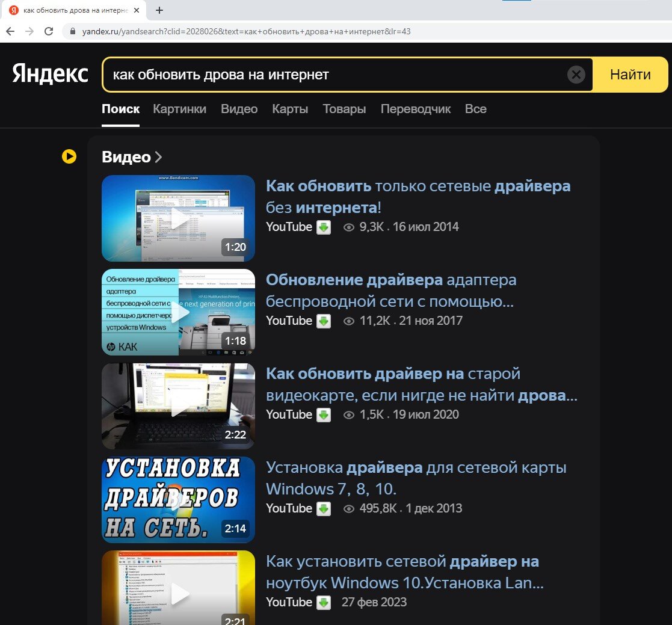The width and height of the screenshot is (672, 625).
Task: Open the Все tab
Action: (x=476, y=109)
